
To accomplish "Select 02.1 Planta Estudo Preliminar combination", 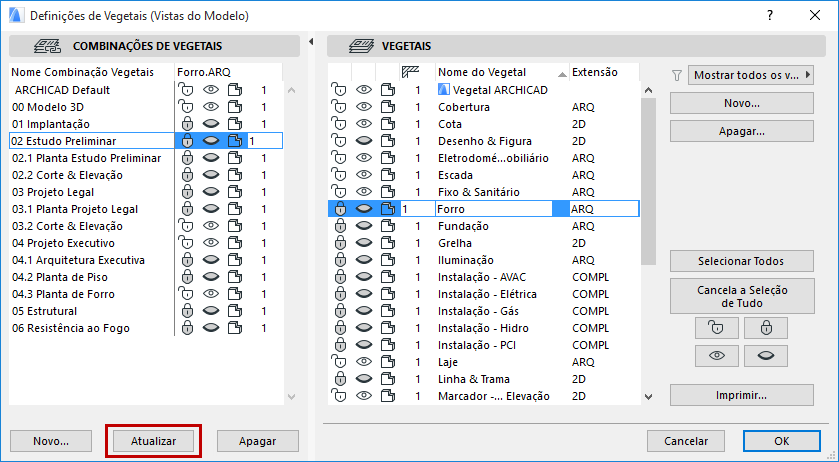I will pos(87,158).
